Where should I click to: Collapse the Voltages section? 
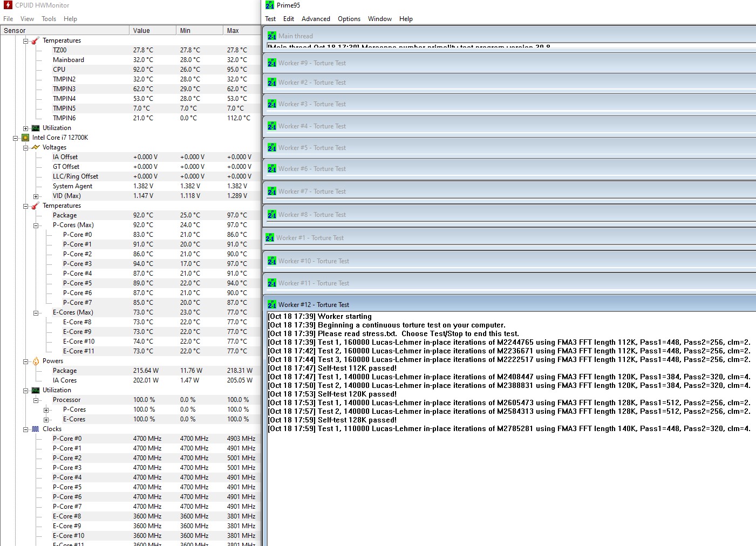pos(25,148)
